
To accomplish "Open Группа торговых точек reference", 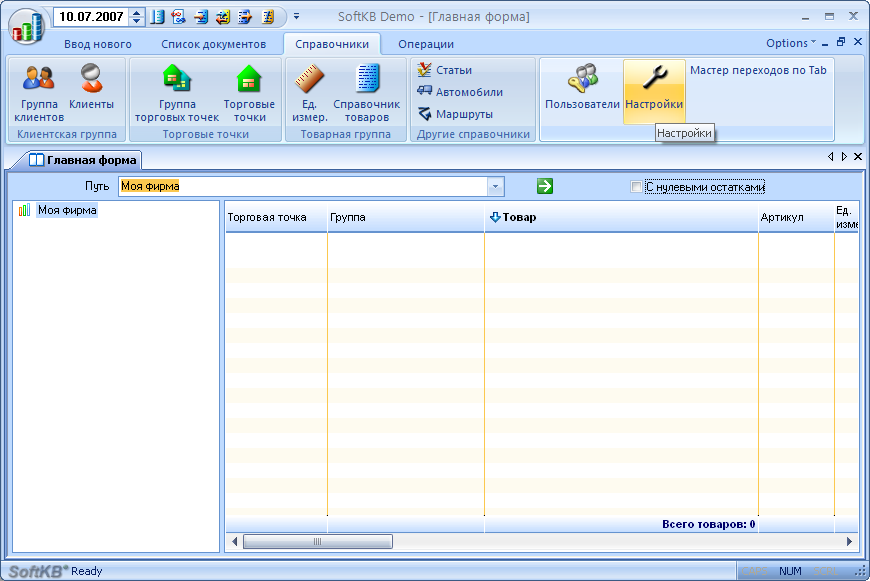I will 177,93.
